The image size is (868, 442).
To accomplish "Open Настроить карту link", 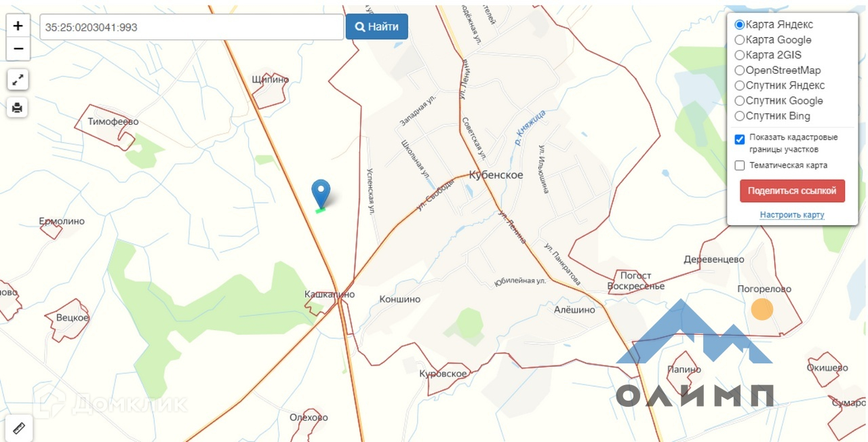I will tap(792, 215).
